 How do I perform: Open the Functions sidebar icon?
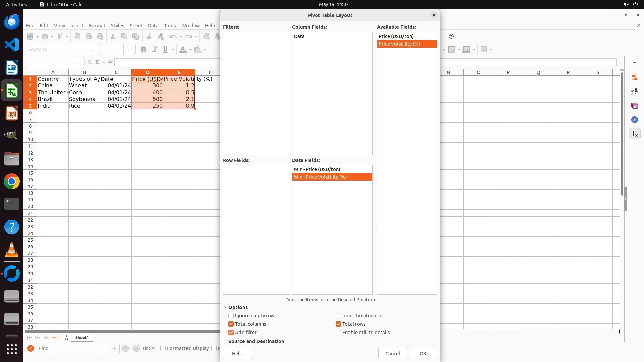(x=634, y=134)
